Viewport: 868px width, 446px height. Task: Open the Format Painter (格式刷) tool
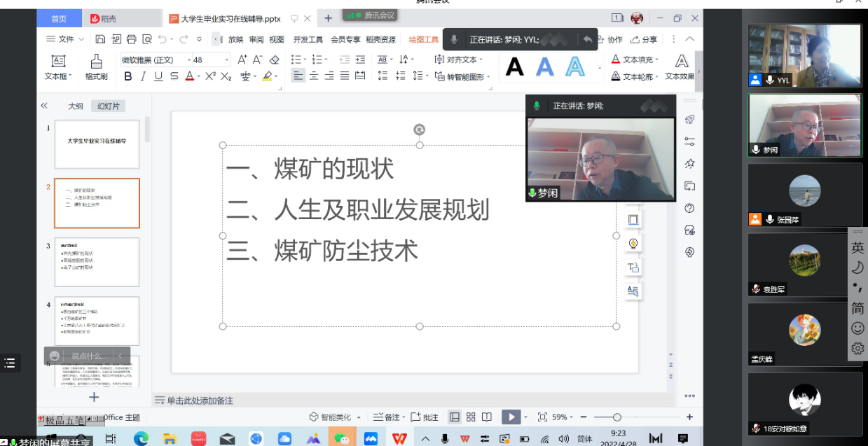(x=96, y=67)
